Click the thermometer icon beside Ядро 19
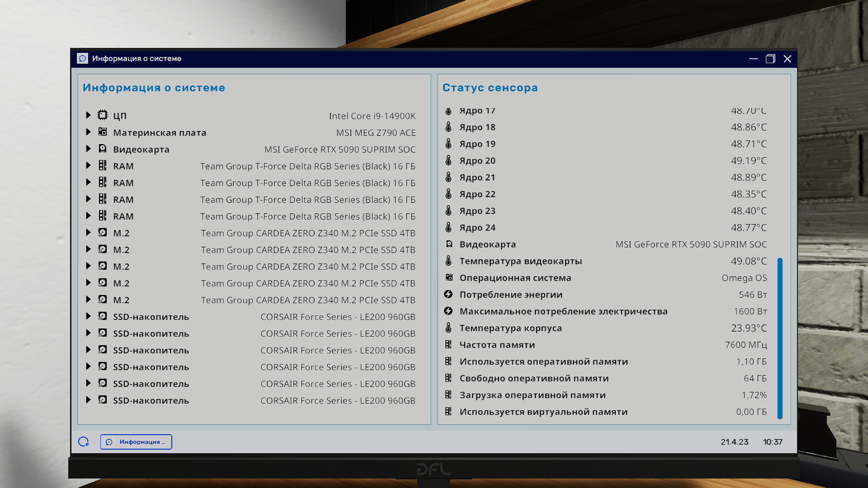The height and width of the screenshot is (488, 868). point(448,144)
